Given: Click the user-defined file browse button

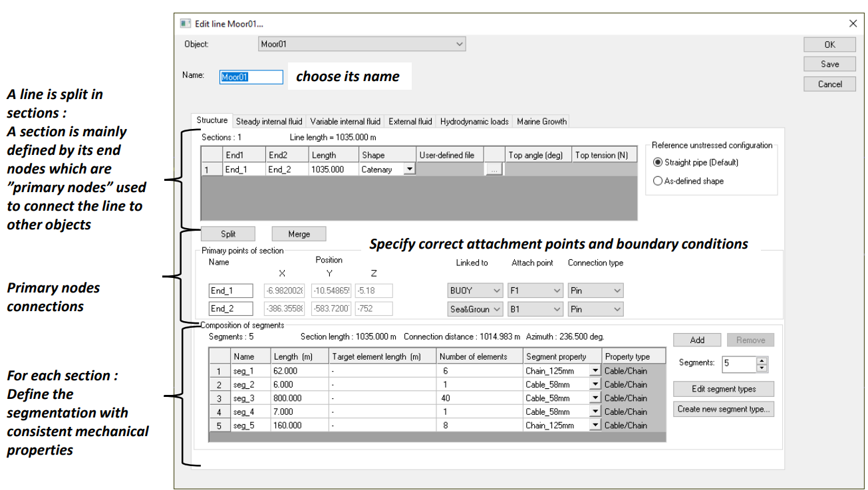Looking at the screenshot, I should tap(494, 170).
